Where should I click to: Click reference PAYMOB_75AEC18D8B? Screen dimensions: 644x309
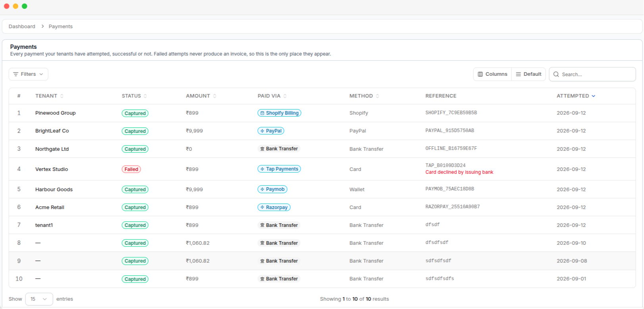click(x=450, y=189)
